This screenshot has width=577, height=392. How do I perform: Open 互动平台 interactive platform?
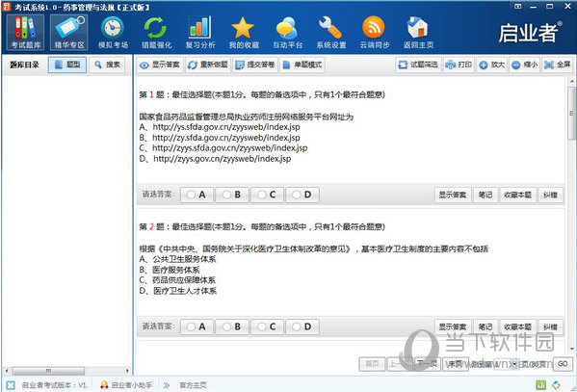point(287,33)
